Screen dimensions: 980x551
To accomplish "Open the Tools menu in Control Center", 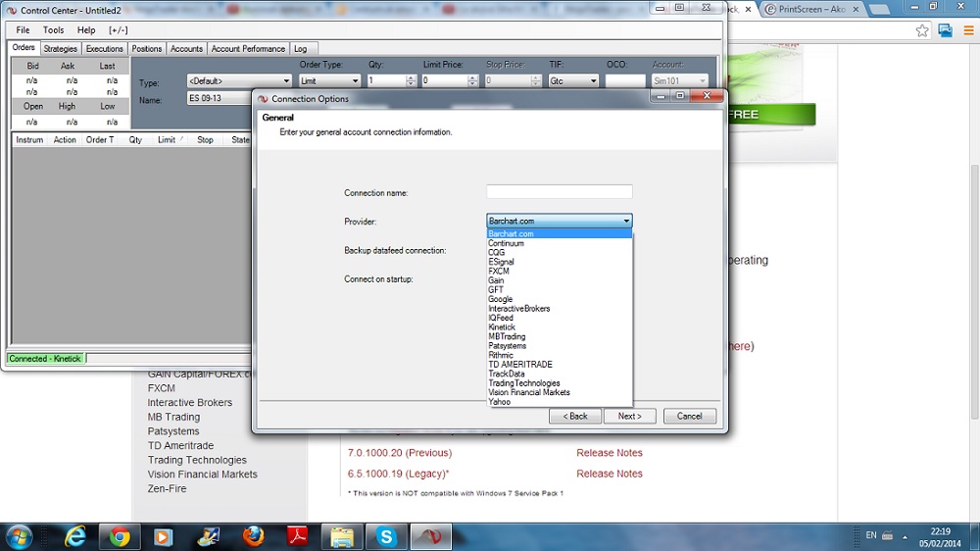I will 53,30.
